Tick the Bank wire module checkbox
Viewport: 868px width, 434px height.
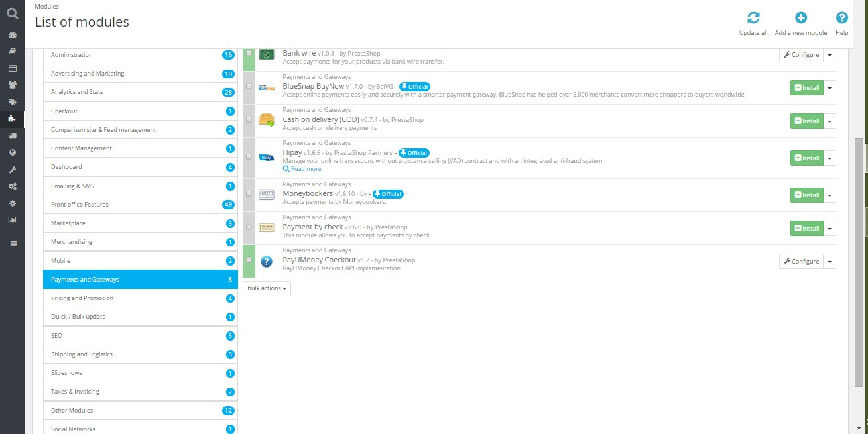pyautogui.click(x=249, y=53)
